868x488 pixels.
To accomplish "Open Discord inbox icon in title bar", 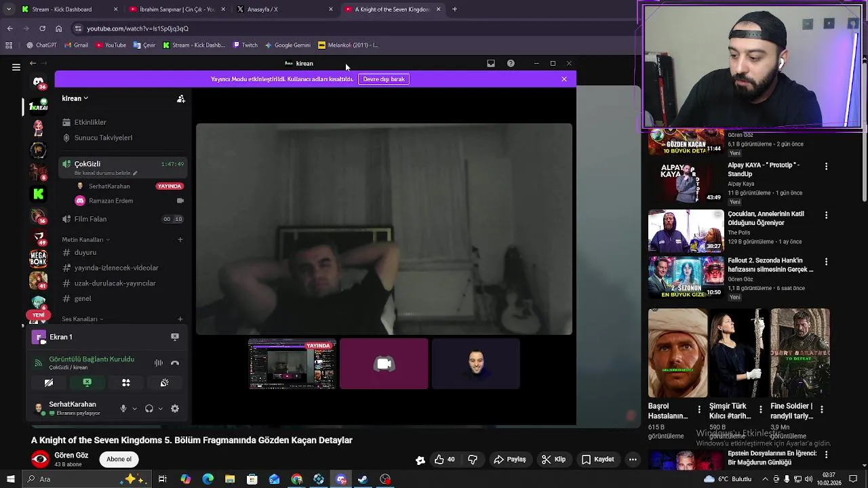I will tap(491, 64).
